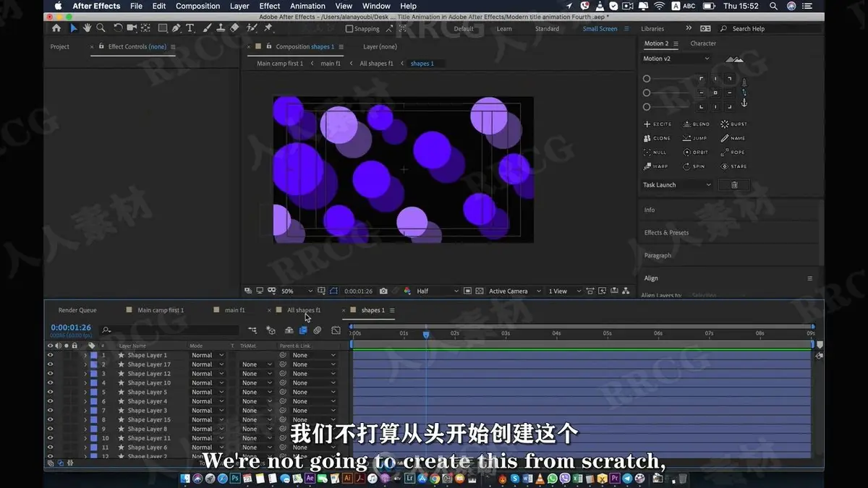Switch to Render Queue tab
Image resolution: width=868 pixels, height=488 pixels.
(77, 310)
